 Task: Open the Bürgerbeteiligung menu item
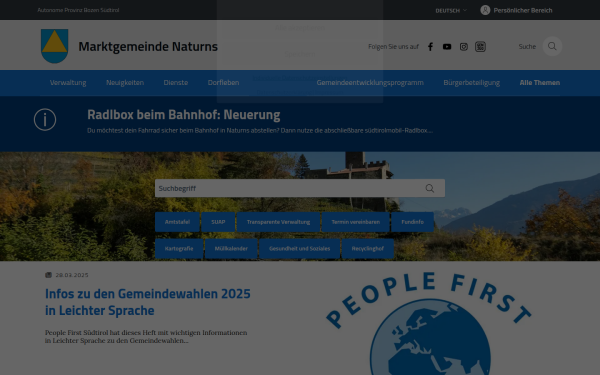click(x=471, y=83)
